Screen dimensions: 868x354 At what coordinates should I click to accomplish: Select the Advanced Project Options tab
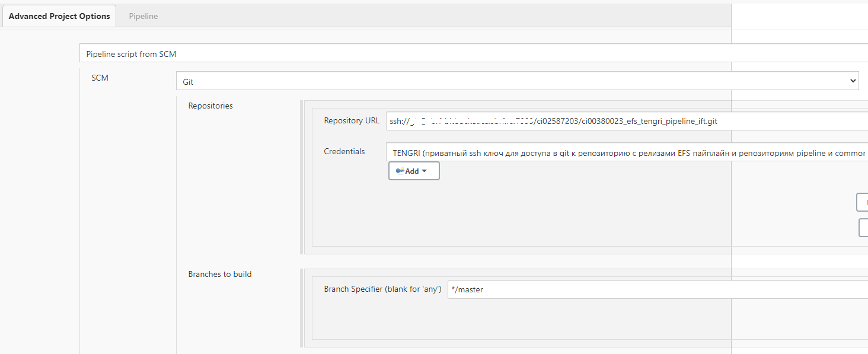pyautogui.click(x=59, y=16)
